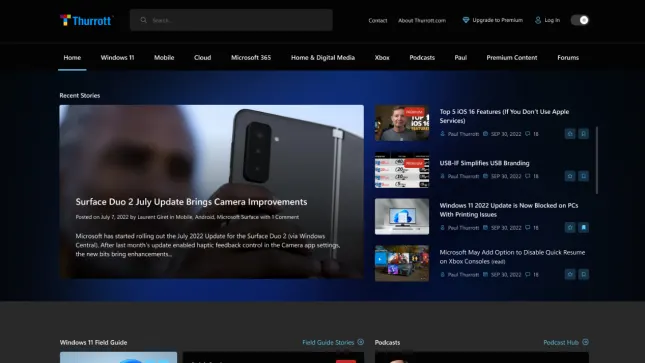Open Disable Quick Resume Xbox story

[512, 257]
